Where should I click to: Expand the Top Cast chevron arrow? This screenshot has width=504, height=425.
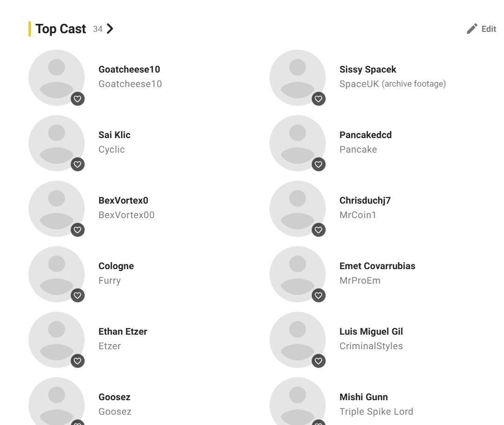coord(110,29)
